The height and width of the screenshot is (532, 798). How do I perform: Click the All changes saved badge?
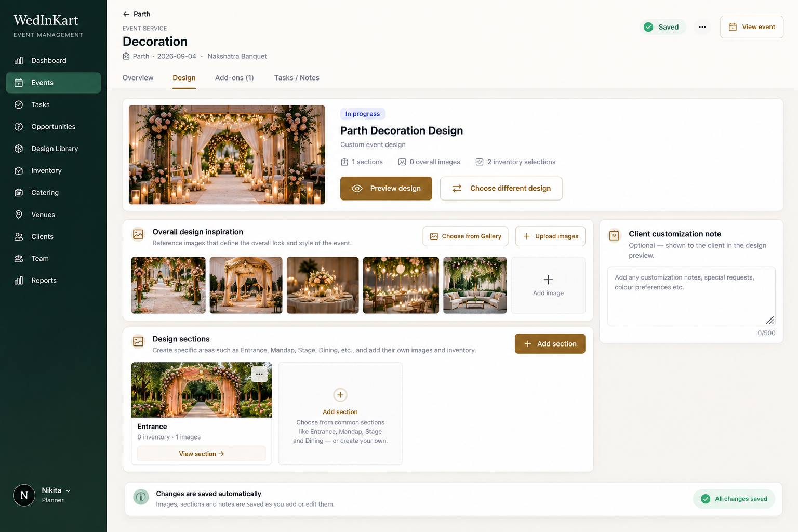(x=734, y=499)
